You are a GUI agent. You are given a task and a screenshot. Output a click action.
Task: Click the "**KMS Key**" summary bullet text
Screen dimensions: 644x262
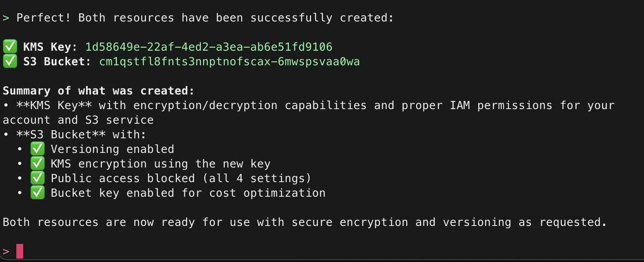coord(57,106)
